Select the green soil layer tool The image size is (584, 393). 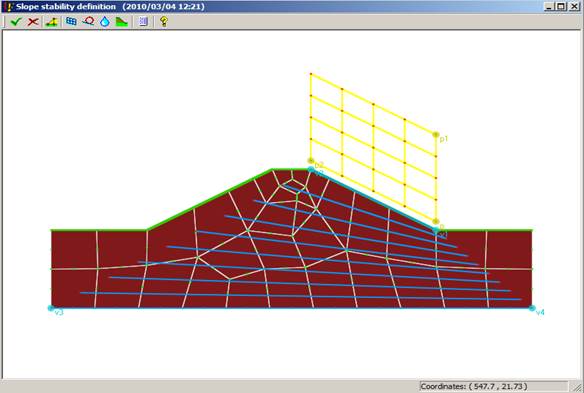pyautogui.click(x=122, y=22)
